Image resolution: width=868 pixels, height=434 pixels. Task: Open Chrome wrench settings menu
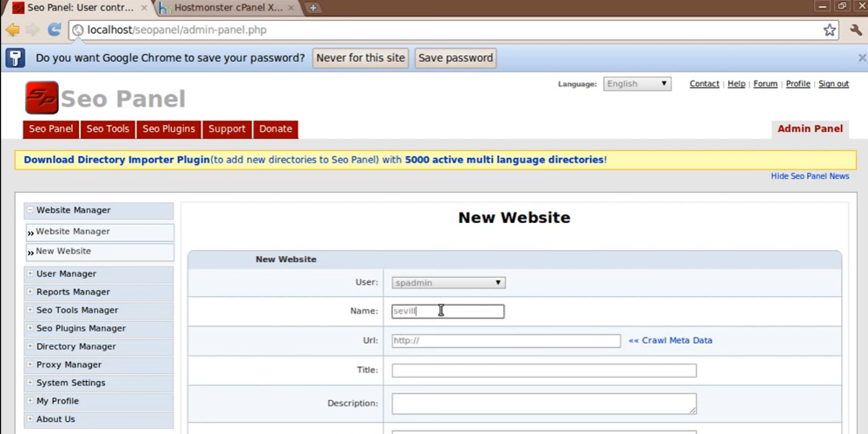856,30
